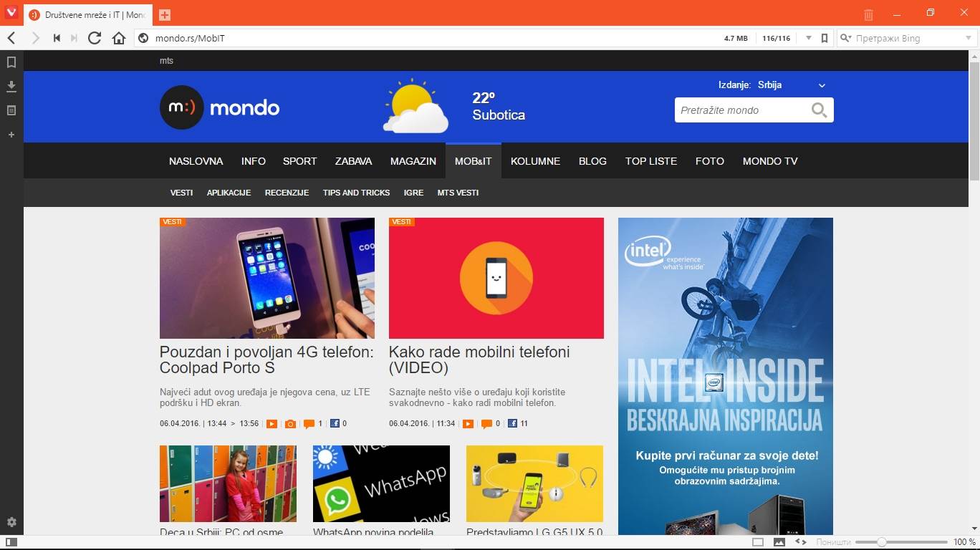Toggle image loading in status bar
Image resolution: width=980 pixels, height=550 pixels.
click(779, 542)
